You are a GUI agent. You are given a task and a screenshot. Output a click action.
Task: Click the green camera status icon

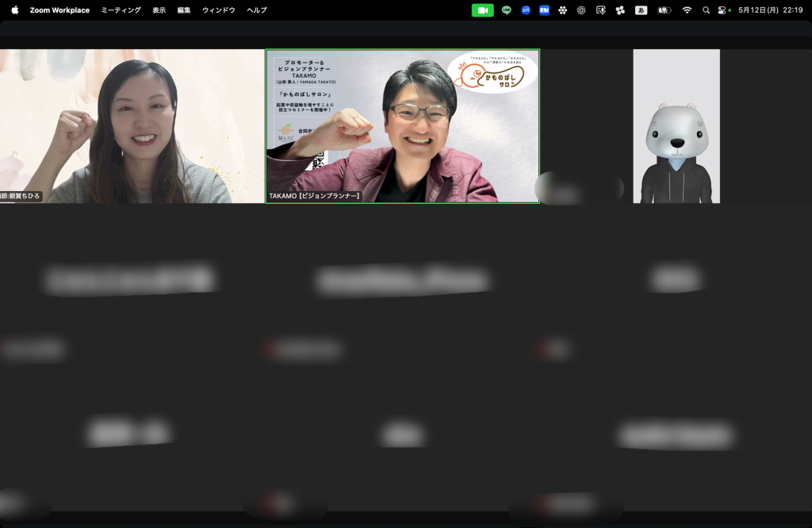pyautogui.click(x=482, y=10)
